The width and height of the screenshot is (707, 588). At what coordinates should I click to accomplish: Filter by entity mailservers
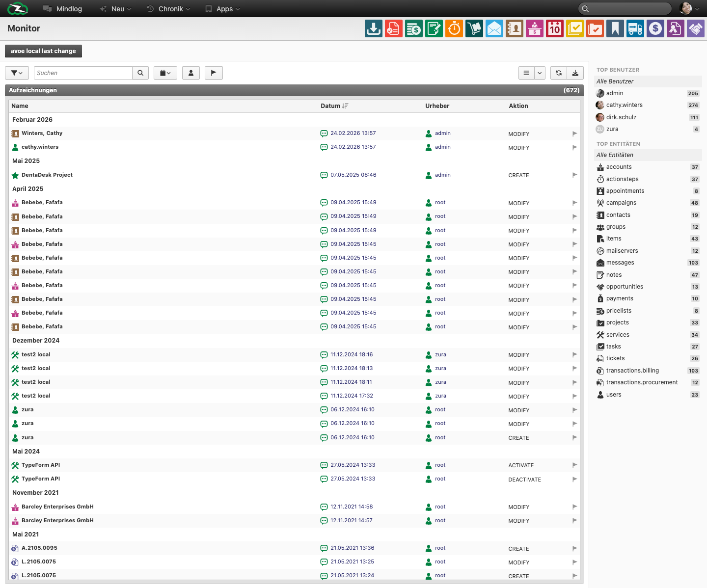coord(648,251)
